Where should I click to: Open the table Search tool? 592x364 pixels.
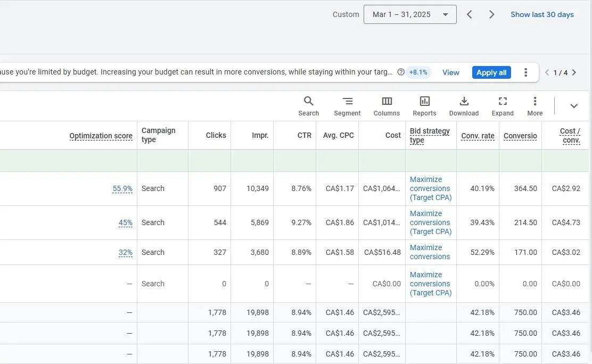click(308, 106)
